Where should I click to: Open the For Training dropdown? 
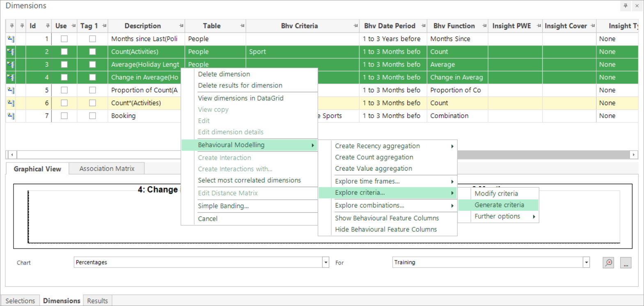click(x=587, y=263)
